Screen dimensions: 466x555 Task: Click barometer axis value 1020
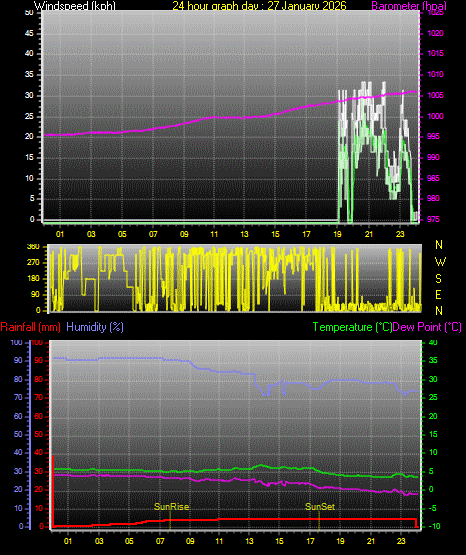[436, 33]
